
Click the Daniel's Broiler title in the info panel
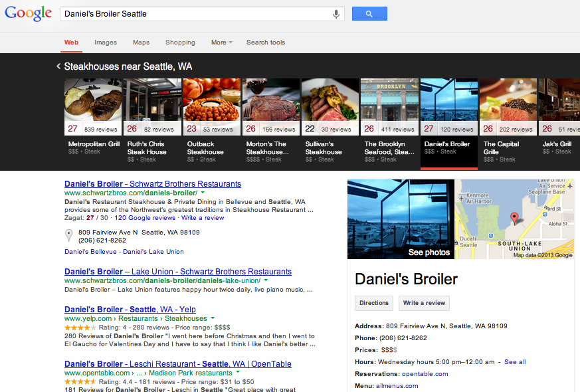(406, 279)
